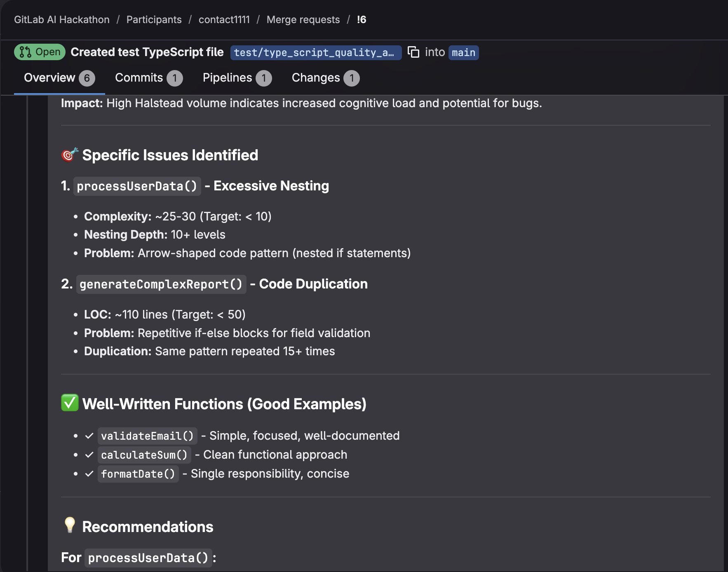Click the green Open status badge
This screenshot has width=728, height=572.
tap(40, 52)
